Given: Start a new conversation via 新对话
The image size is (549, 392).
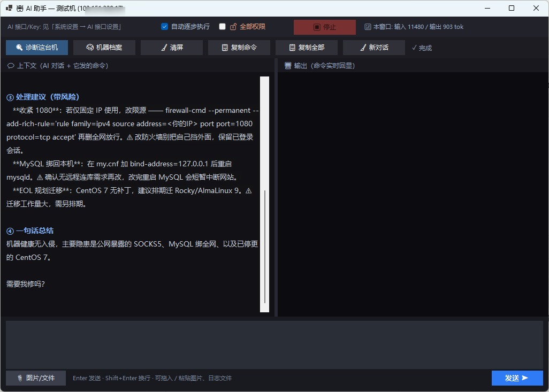Looking at the screenshot, I should tap(374, 48).
